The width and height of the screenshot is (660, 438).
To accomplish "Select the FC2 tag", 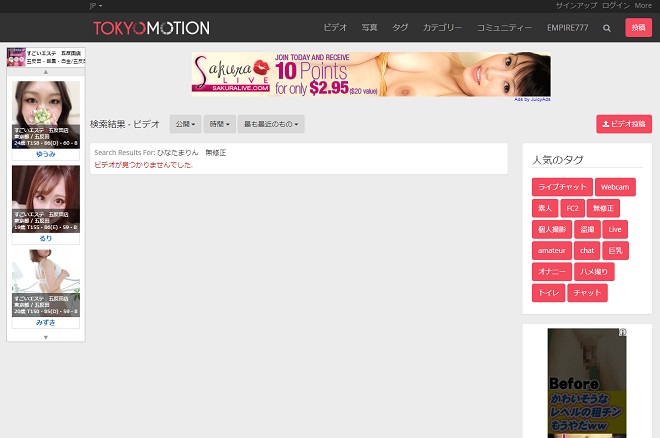I will click(x=572, y=208).
